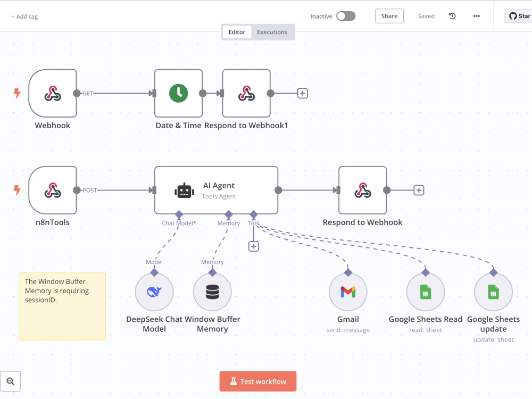
Task: Open the Webhook GET trigger node
Action: click(x=53, y=93)
